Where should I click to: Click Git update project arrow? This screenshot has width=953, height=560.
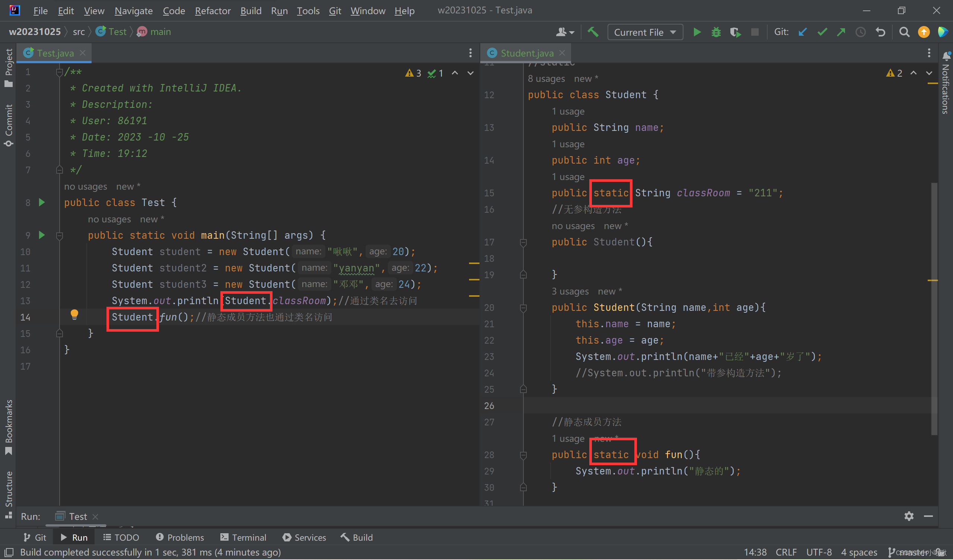802,32
